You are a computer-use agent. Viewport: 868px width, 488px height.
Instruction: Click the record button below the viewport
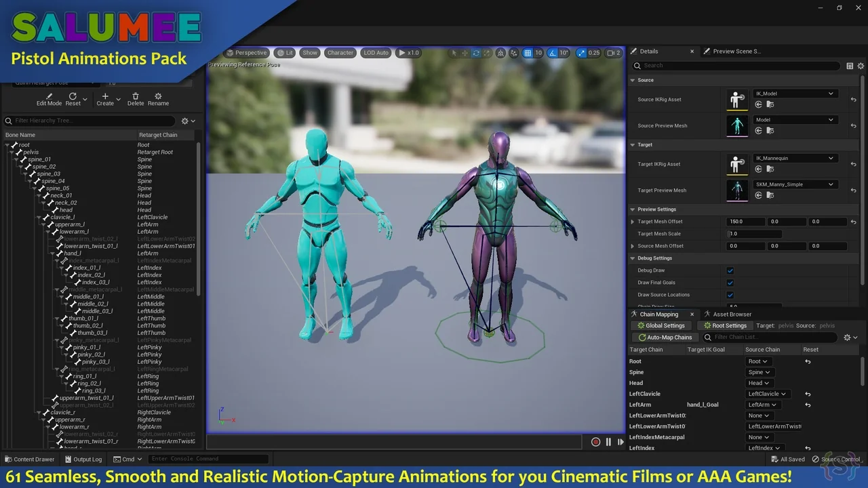(x=595, y=442)
